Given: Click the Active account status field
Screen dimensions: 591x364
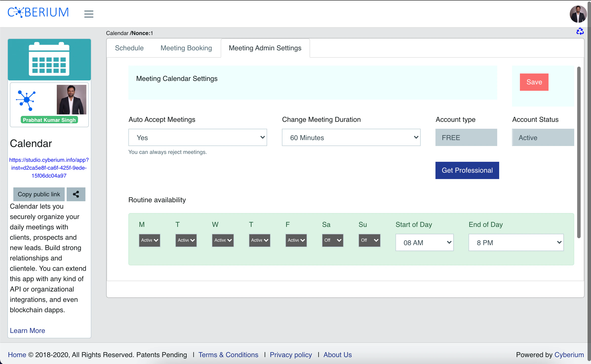Looking at the screenshot, I should coord(543,137).
